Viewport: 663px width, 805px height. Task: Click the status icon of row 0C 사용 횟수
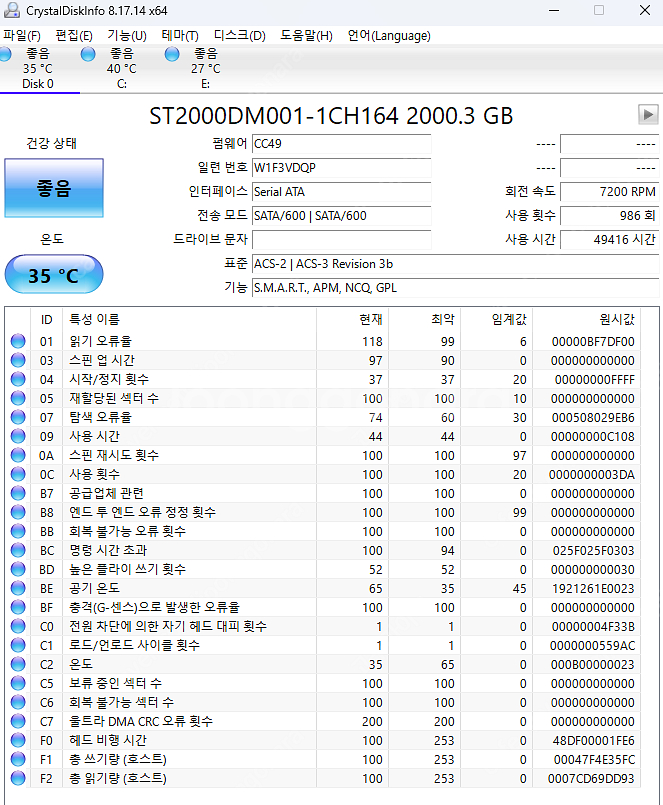coord(18,474)
